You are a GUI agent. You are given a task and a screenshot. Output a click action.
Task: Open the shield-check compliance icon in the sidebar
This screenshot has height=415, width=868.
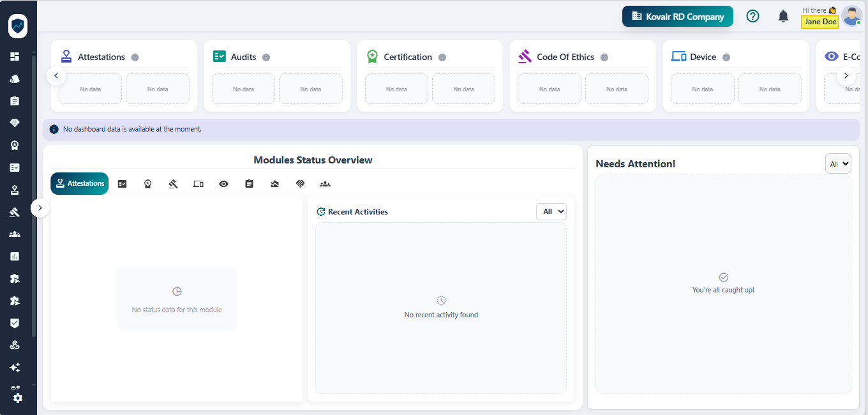click(x=14, y=322)
